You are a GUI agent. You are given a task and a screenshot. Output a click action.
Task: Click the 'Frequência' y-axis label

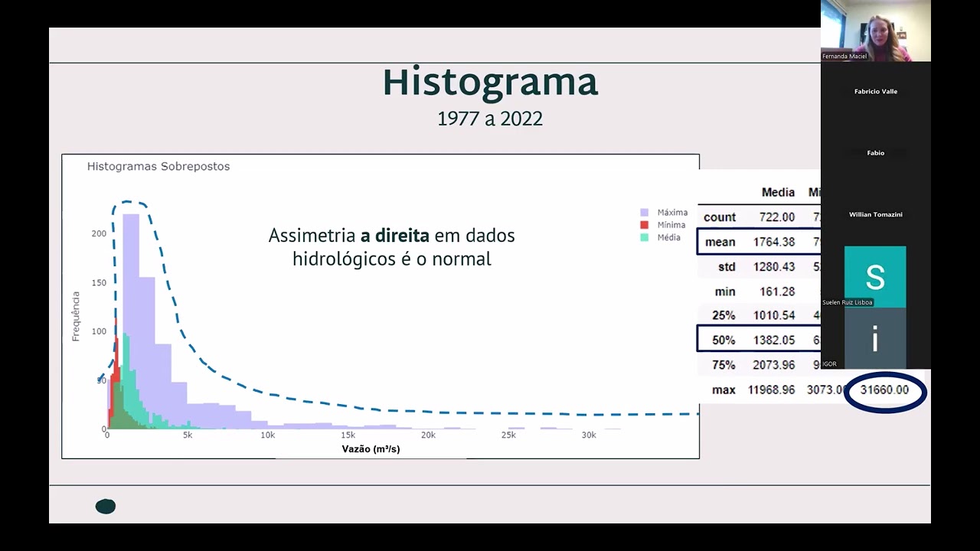(76, 316)
